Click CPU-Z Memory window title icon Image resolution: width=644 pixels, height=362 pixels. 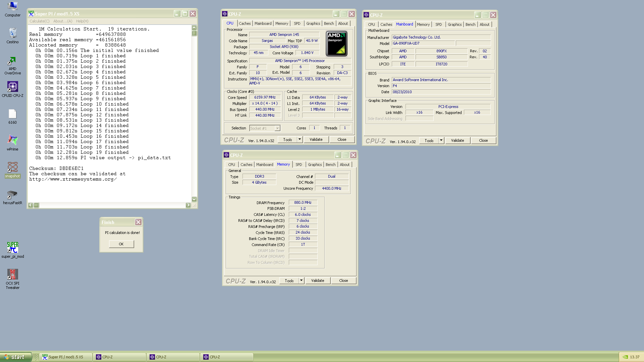pyautogui.click(x=226, y=155)
